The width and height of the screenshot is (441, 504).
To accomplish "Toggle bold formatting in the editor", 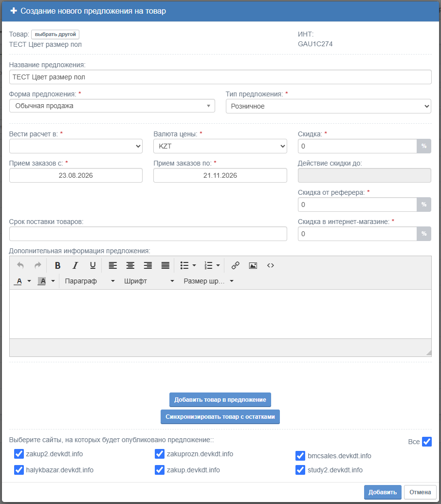I will pos(57,265).
